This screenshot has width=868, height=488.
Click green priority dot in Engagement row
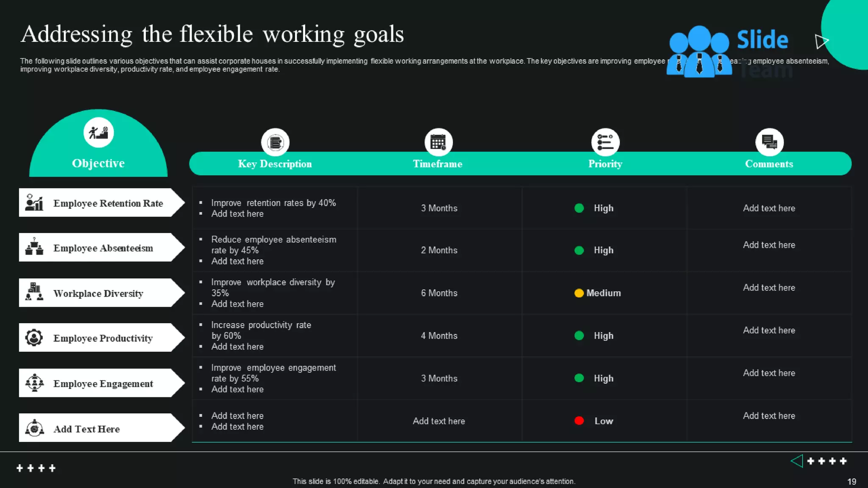(x=579, y=378)
